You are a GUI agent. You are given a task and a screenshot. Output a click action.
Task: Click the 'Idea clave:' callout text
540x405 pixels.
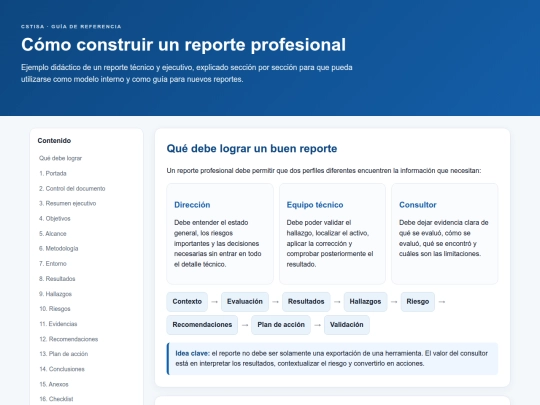193,353
